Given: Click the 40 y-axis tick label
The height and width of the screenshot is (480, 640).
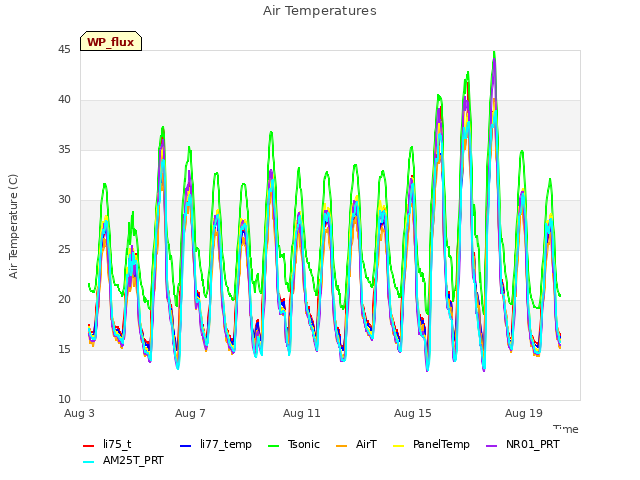Looking at the screenshot, I should coord(64,100).
